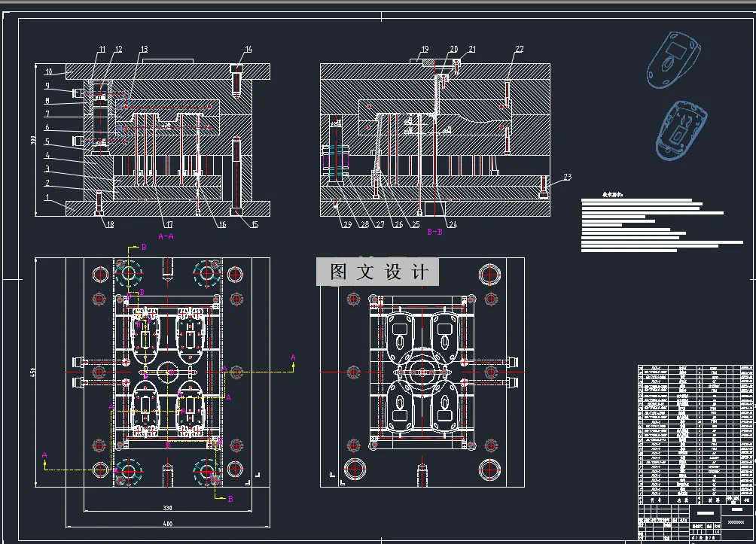
Task: Click the sprue circle at the four-cavity plan center
Action: point(168,372)
